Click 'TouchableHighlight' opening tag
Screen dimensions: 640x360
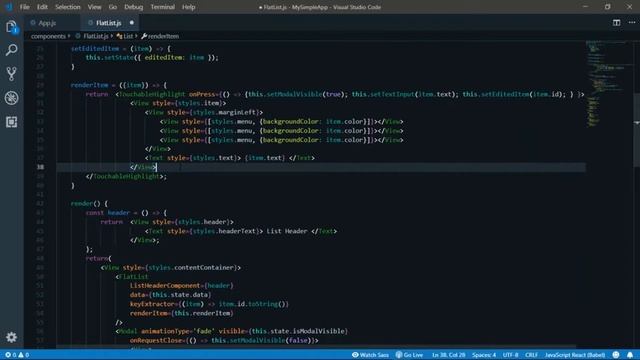coord(152,94)
